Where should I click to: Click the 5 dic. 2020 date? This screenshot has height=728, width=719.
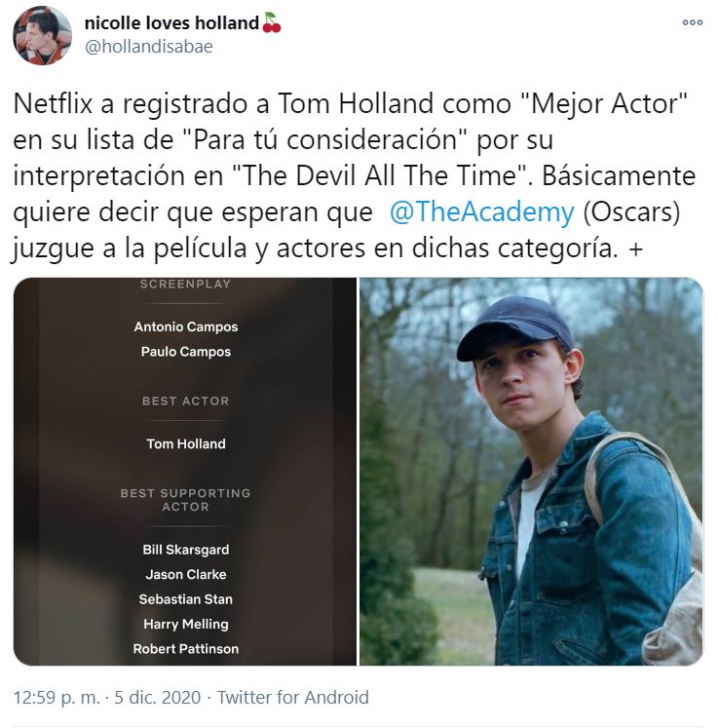pyautogui.click(x=158, y=698)
